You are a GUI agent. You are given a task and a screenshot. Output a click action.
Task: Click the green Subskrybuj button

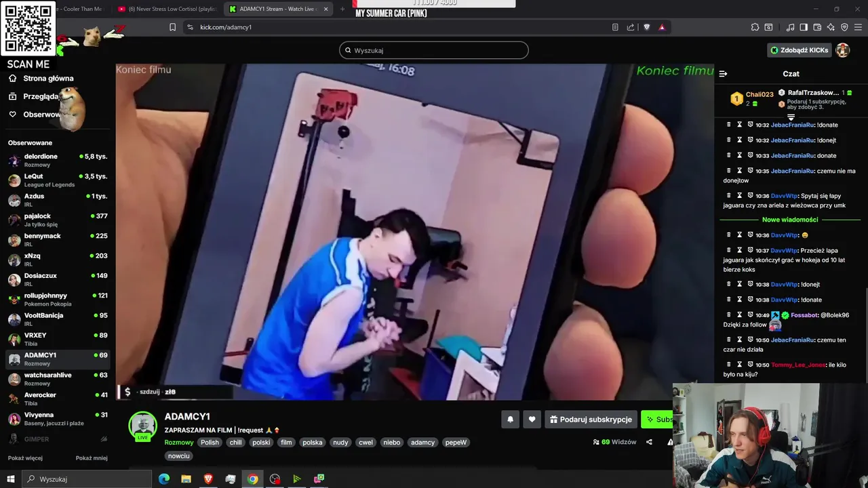658,420
